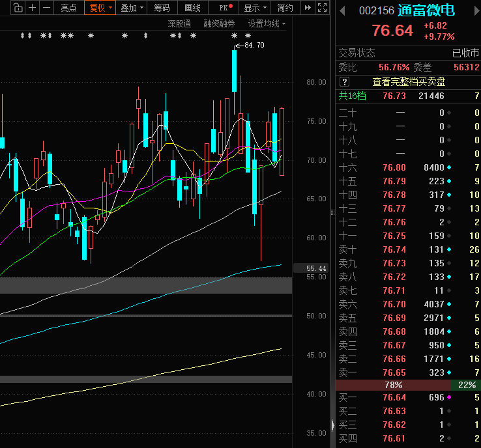Click 卖十 price 76.74
481x448 pixels.
click(x=394, y=250)
